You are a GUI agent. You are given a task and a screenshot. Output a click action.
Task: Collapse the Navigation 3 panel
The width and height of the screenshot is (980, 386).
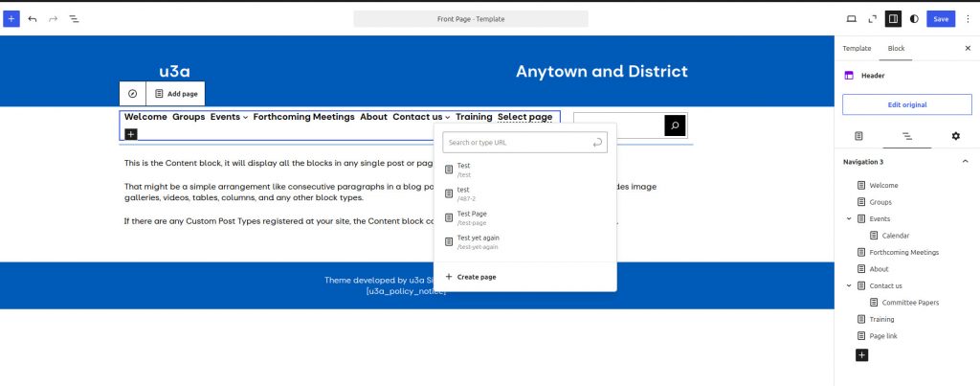tap(965, 162)
